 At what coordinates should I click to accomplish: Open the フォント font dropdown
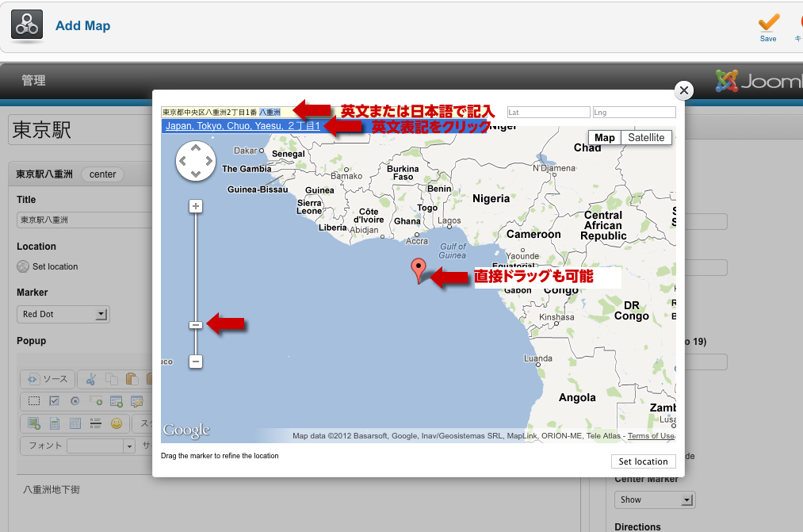[x=101, y=446]
